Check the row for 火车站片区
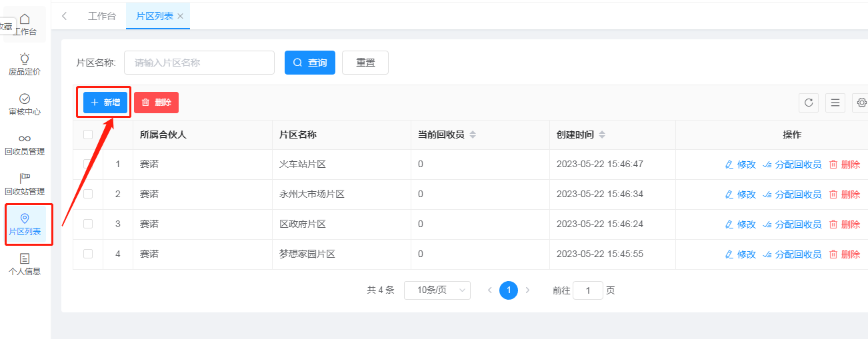Viewport: 868px width, 339px height. tap(88, 164)
